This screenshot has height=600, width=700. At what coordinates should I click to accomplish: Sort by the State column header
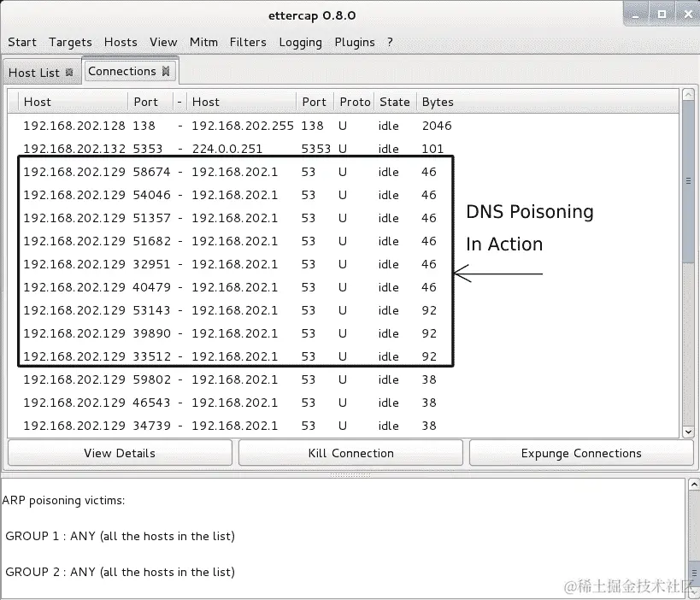(395, 102)
